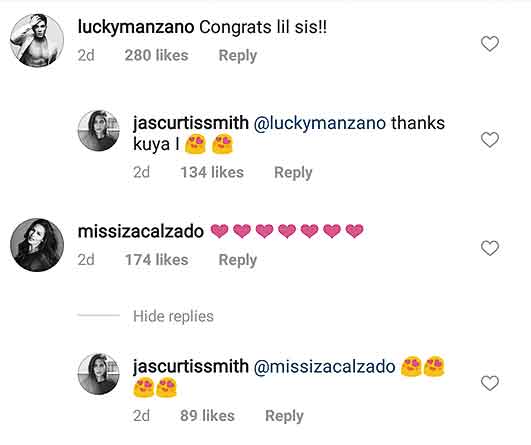
Task: View the 89 likes list
Action: tap(207, 416)
